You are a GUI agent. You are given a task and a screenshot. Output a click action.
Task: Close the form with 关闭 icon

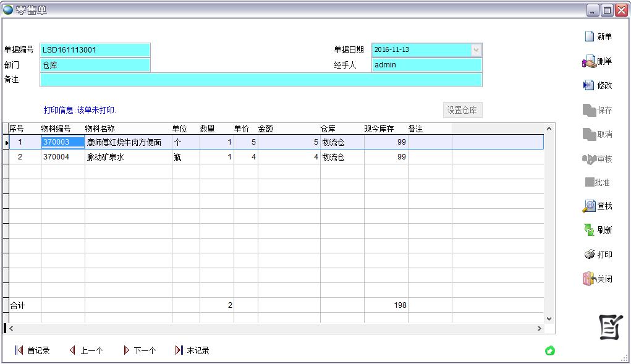[590, 279]
